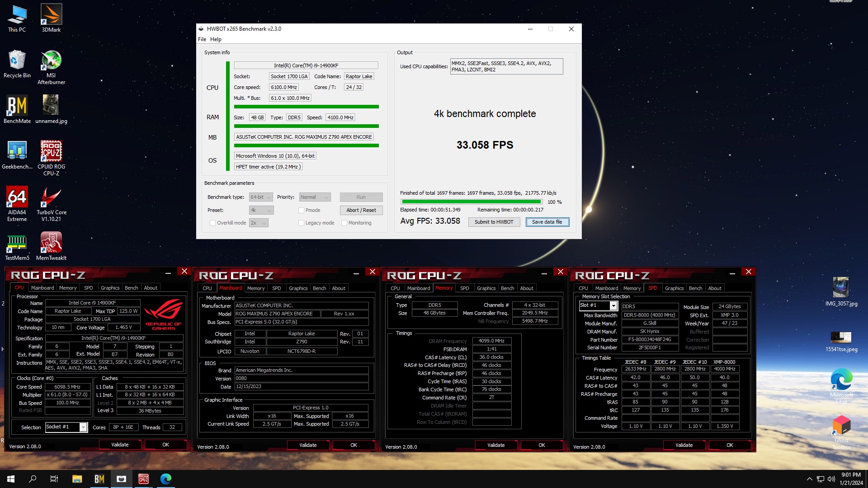Image resolution: width=868 pixels, height=488 pixels.
Task: Open the Recycle Bin icon
Action: tap(17, 64)
